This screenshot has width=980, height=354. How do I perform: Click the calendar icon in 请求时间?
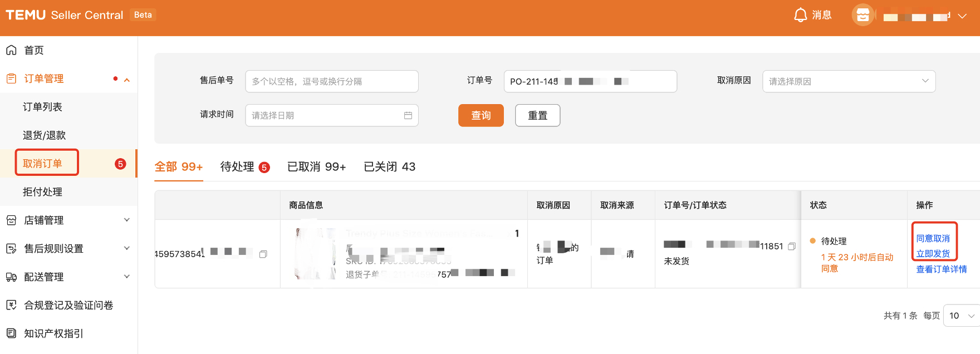pyautogui.click(x=408, y=115)
